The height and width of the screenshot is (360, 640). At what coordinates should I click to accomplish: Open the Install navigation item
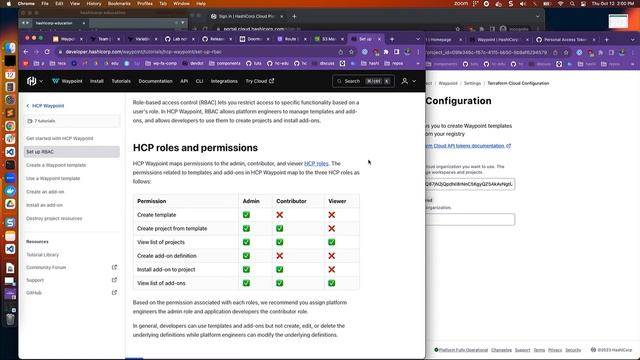tap(97, 81)
